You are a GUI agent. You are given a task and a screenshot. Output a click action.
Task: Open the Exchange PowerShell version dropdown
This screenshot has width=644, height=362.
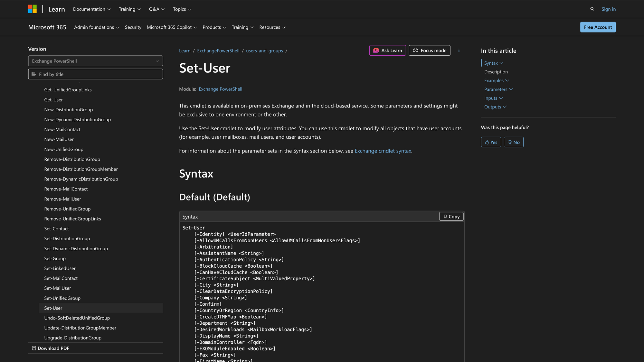(x=95, y=61)
